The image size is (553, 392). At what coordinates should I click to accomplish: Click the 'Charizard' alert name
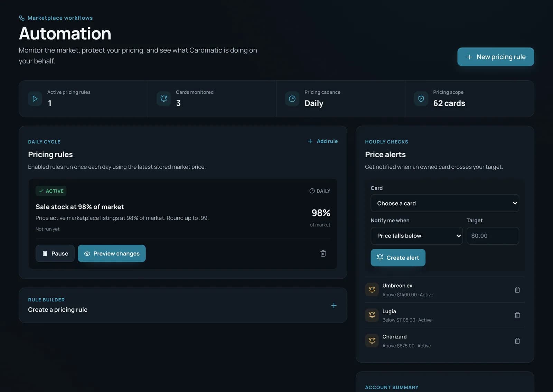pos(394,337)
